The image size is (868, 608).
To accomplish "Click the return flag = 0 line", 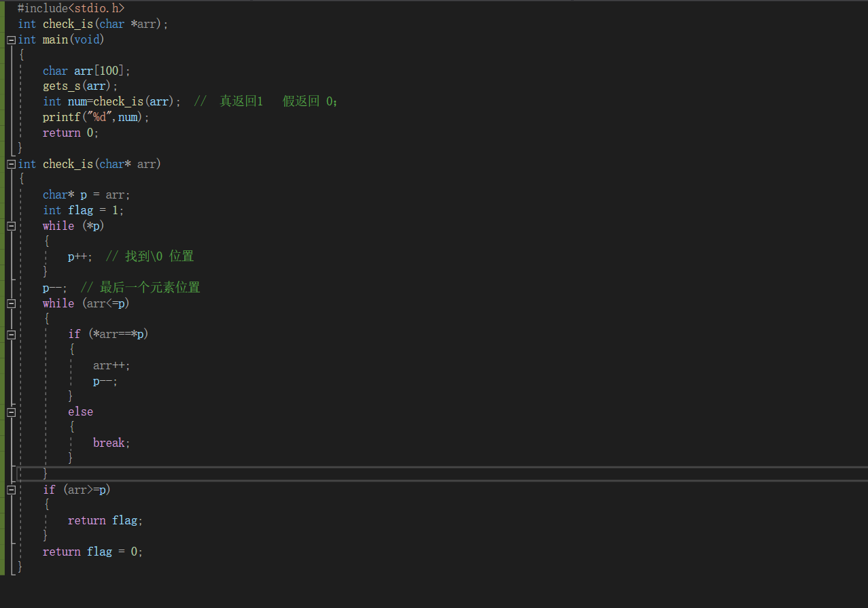I will [x=92, y=552].
